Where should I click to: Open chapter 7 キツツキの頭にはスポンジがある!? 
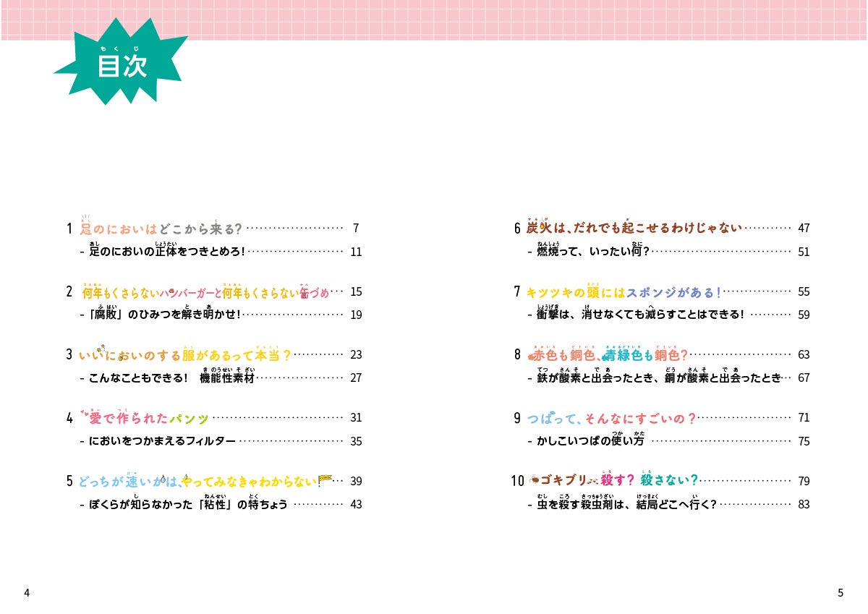(x=624, y=292)
